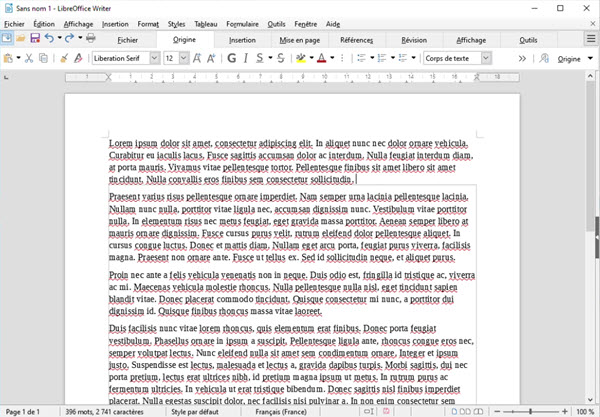Apply the red font color

pos(322,58)
